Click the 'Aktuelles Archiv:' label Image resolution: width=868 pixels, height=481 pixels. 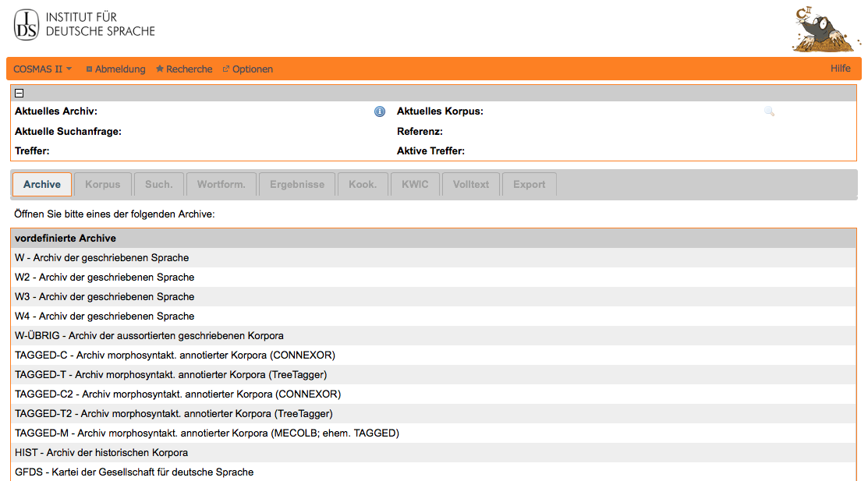coord(56,111)
